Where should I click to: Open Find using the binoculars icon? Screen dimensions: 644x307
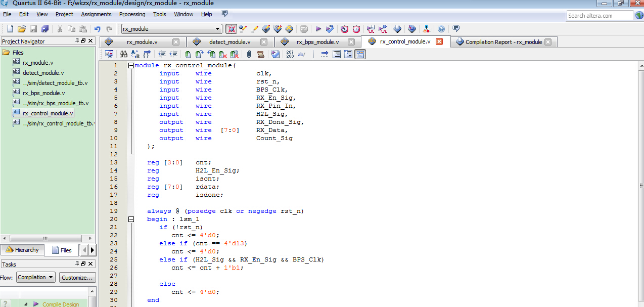click(124, 54)
